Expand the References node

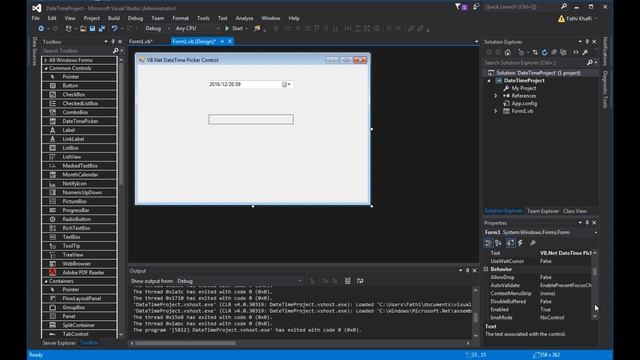pyautogui.click(x=496, y=96)
